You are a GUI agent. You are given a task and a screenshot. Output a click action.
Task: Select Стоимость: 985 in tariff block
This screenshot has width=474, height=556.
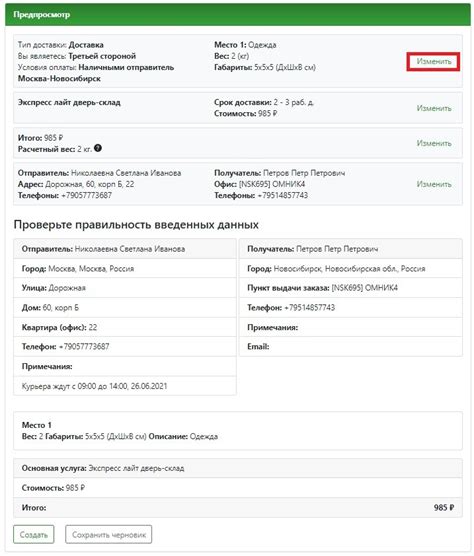point(246,114)
